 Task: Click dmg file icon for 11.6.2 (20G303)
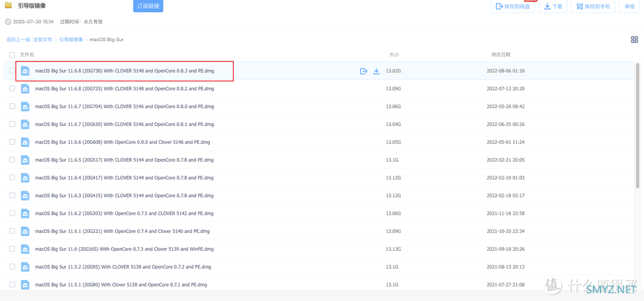pyautogui.click(x=25, y=213)
